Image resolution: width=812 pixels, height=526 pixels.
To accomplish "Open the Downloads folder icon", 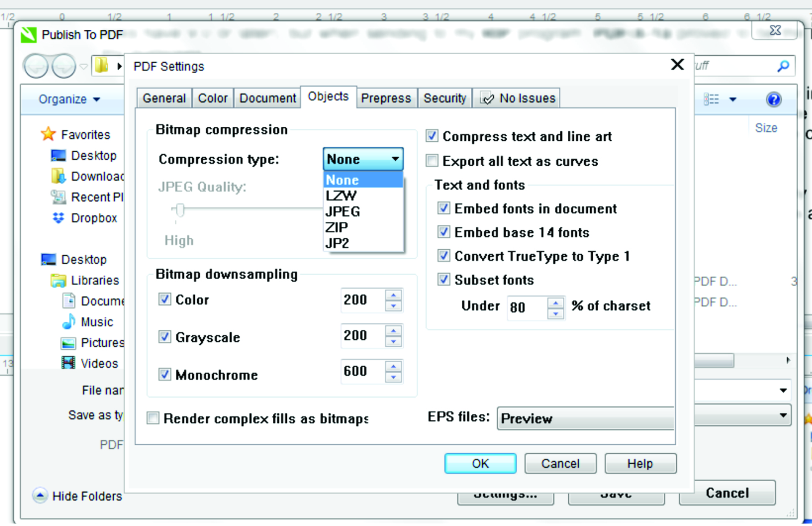I will 58,176.
